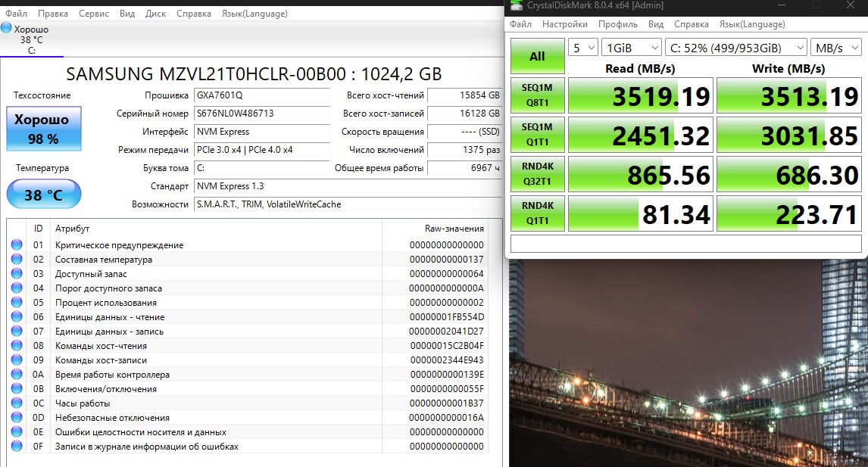
Task: Click the Число включений value 1375 раз
Action: (x=465, y=150)
